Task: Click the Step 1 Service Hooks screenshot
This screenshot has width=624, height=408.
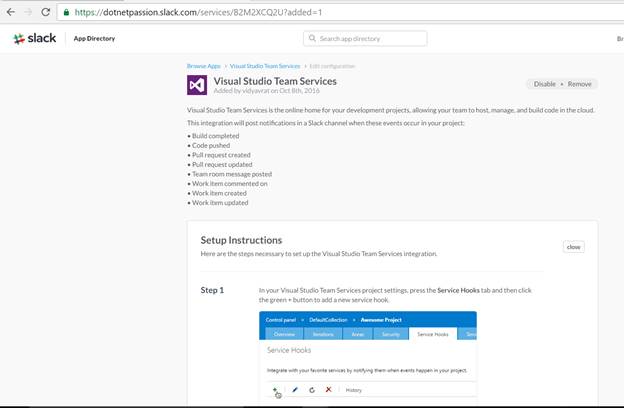Action: (x=368, y=357)
